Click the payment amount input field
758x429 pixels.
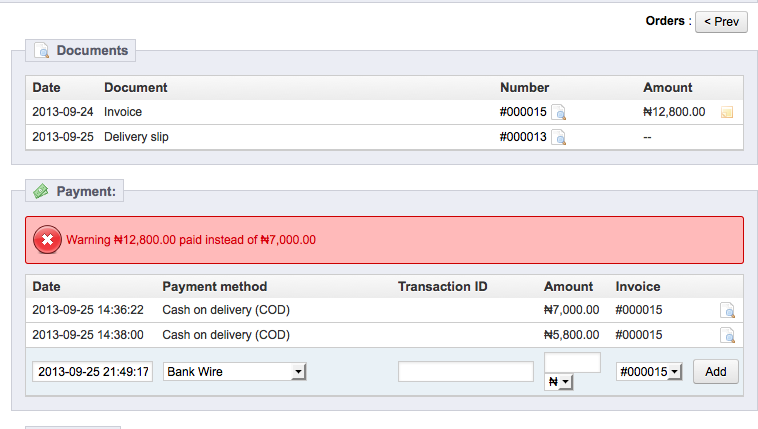point(572,362)
